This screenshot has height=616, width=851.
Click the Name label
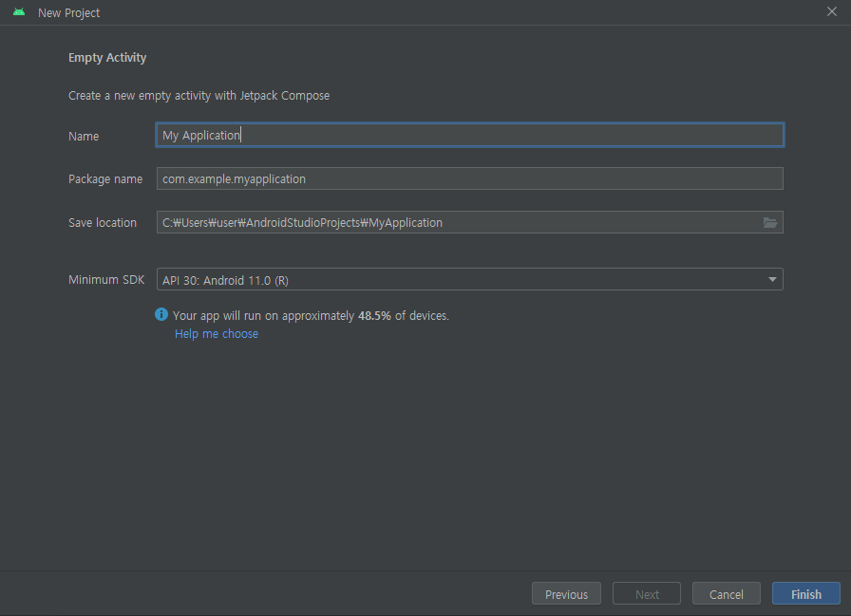pos(84,136)
